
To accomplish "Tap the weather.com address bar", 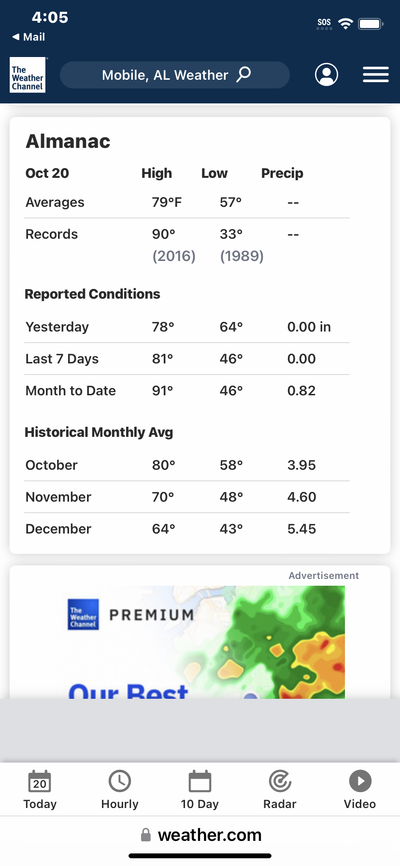I will pos(200,835).
